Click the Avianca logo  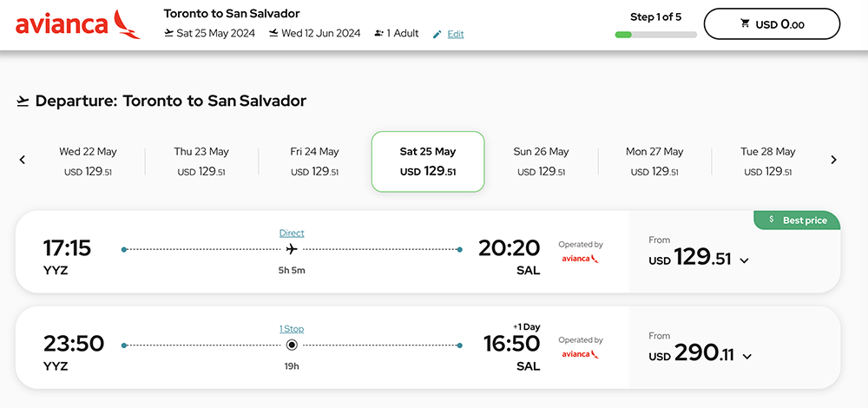[x=77, y=24]
